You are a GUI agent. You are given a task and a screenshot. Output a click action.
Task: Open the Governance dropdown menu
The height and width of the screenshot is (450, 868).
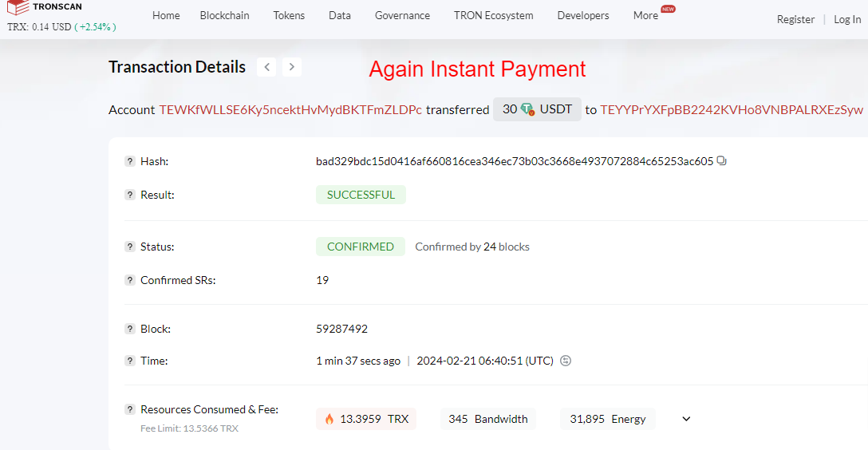(x=402, y=15)
